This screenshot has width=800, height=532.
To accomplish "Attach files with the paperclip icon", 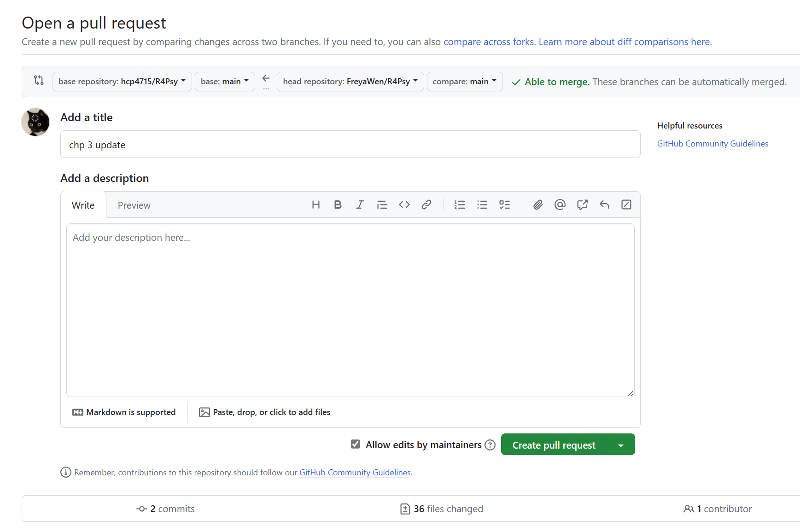I will pyautogui.click(x=537, y=205).
